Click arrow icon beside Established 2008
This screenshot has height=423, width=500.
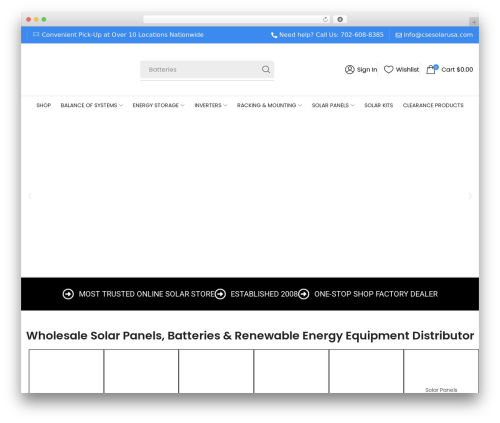220,294
